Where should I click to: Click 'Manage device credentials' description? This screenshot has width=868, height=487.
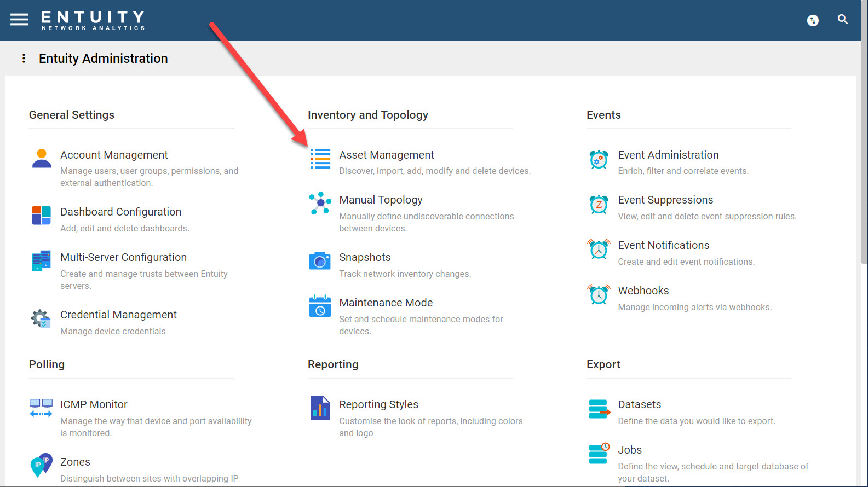(113, 331)
